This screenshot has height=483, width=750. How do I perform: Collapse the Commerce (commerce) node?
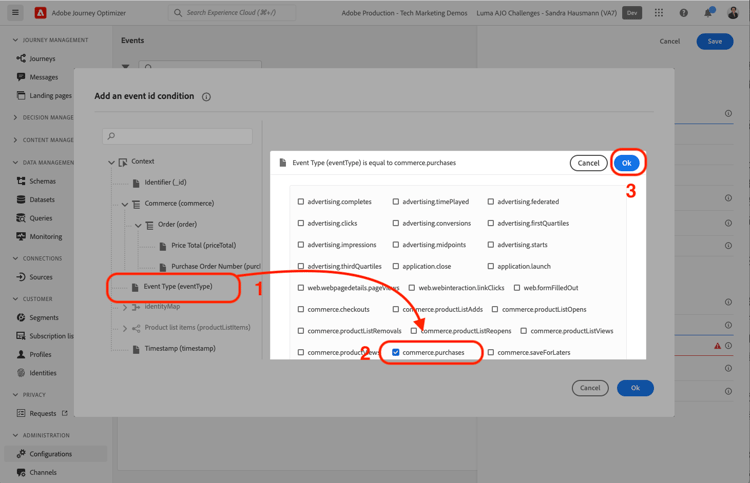(x=124, y=204)
